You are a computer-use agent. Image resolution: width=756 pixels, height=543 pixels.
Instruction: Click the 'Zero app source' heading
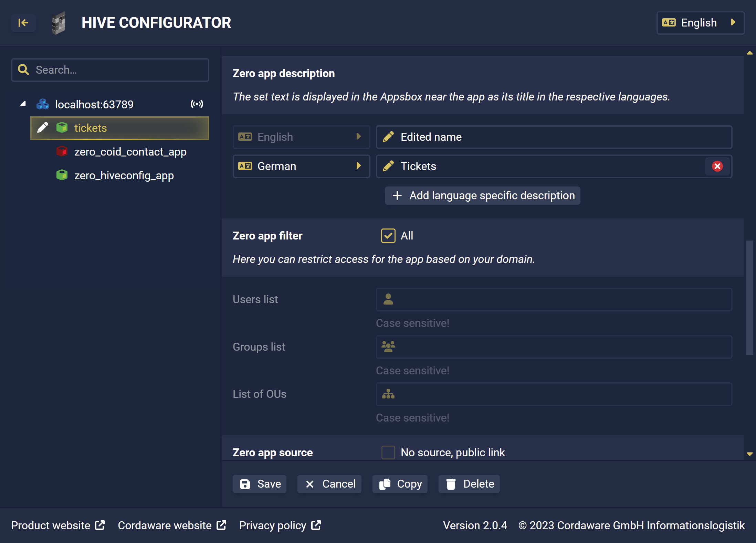pos(273,452)
